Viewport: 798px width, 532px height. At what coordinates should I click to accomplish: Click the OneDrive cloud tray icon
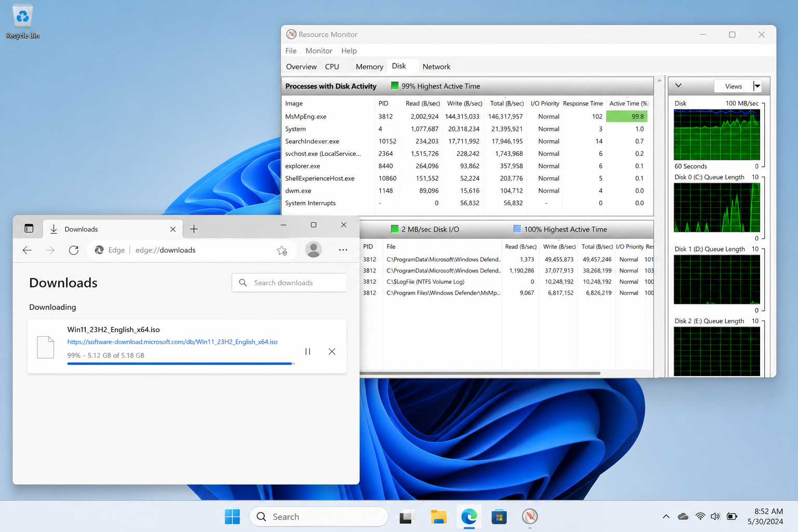(x=683, y=516)
